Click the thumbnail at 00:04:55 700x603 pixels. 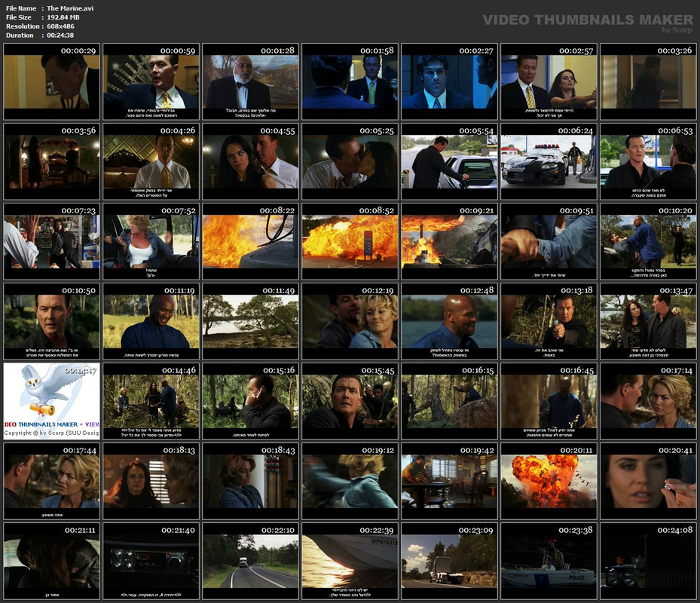tap(250, 162)
